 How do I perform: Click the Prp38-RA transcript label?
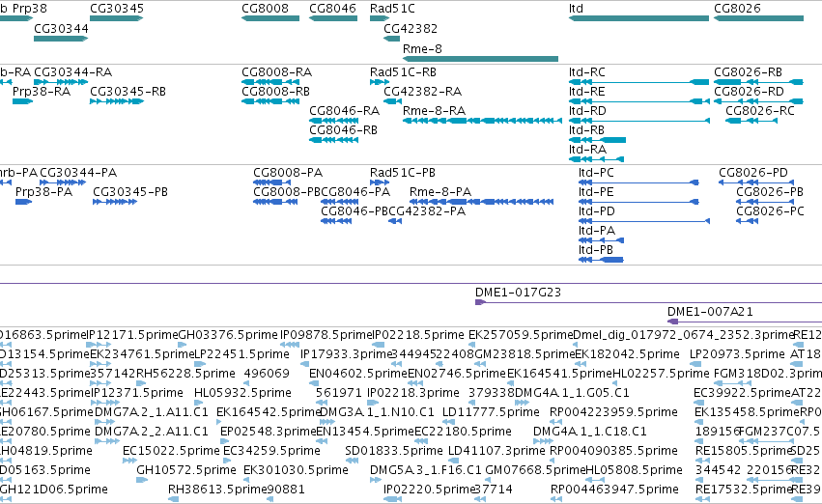pyautogui.click(x=42, y=92)
